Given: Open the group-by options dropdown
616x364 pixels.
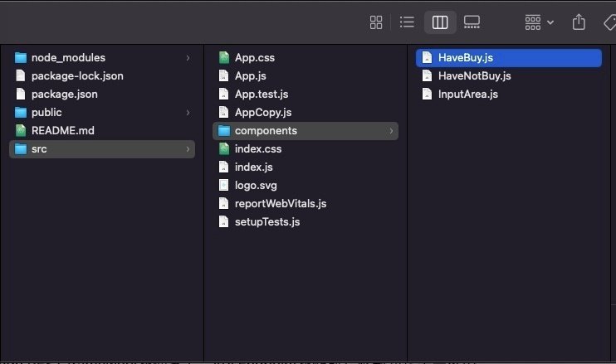Looking at the screenshot, I should [540, 22].
